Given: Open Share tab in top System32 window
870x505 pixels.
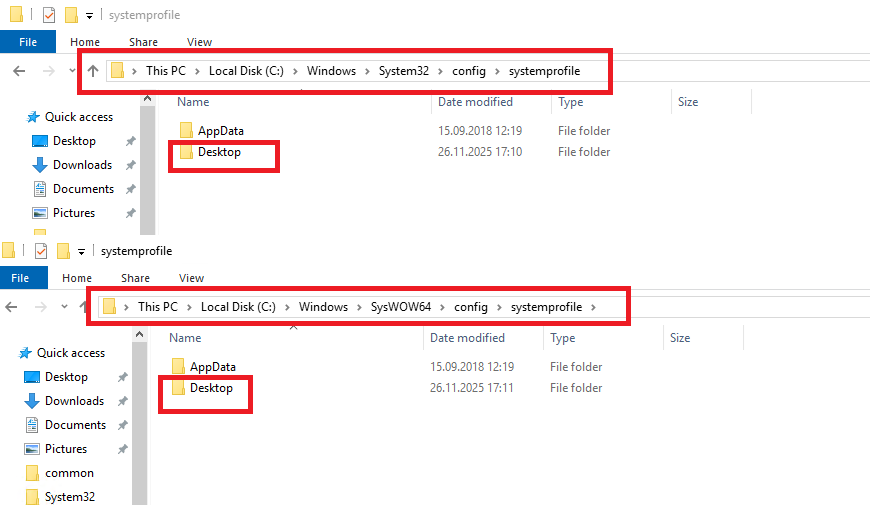Looking at the screenshot, I should [x=143, y=42].
